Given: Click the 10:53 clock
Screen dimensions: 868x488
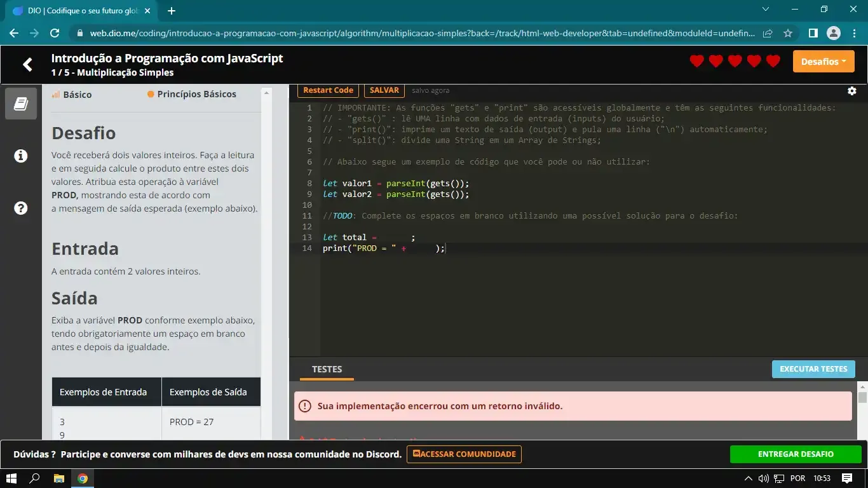Looking at the screenshot, I should (x=822, y=478).
